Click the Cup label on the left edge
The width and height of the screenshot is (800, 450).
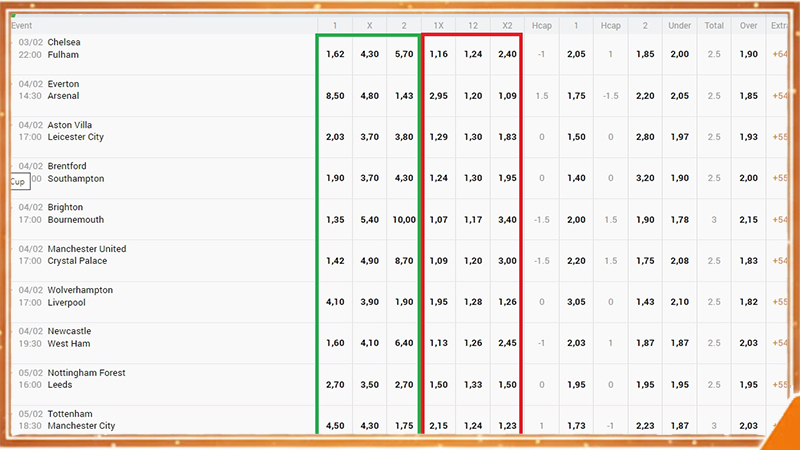(17, 182)
